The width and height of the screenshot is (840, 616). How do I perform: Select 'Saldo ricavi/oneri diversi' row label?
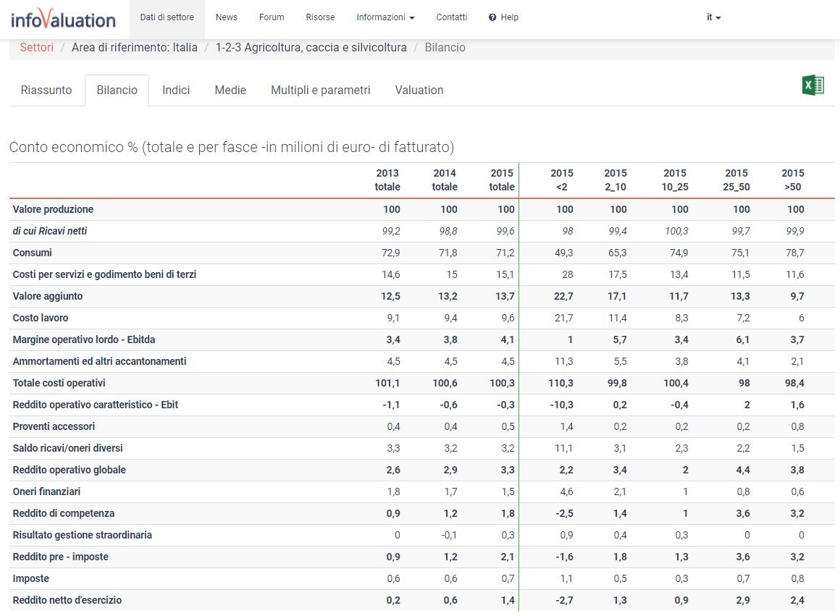67,448
